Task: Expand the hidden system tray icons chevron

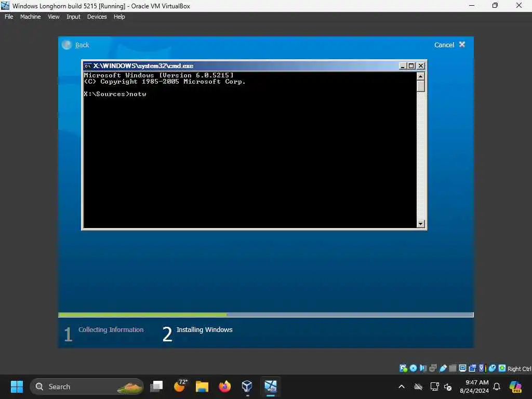Action: [402, 387]
